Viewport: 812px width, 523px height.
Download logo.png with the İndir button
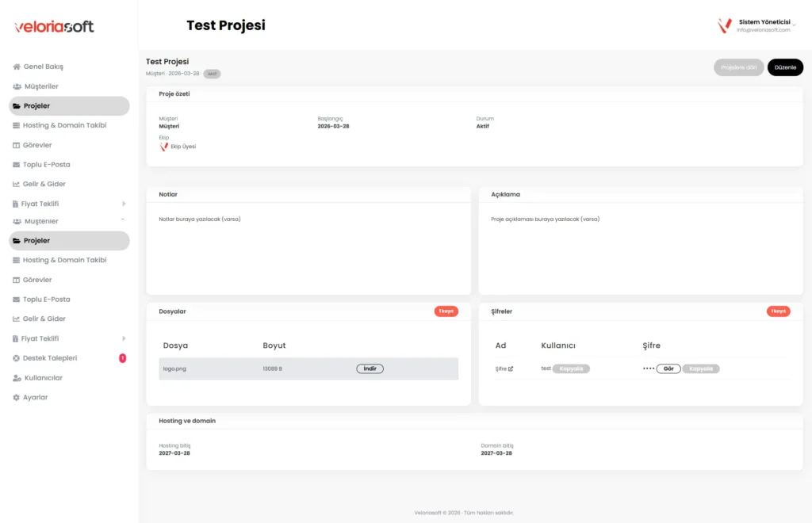point(370,368)
